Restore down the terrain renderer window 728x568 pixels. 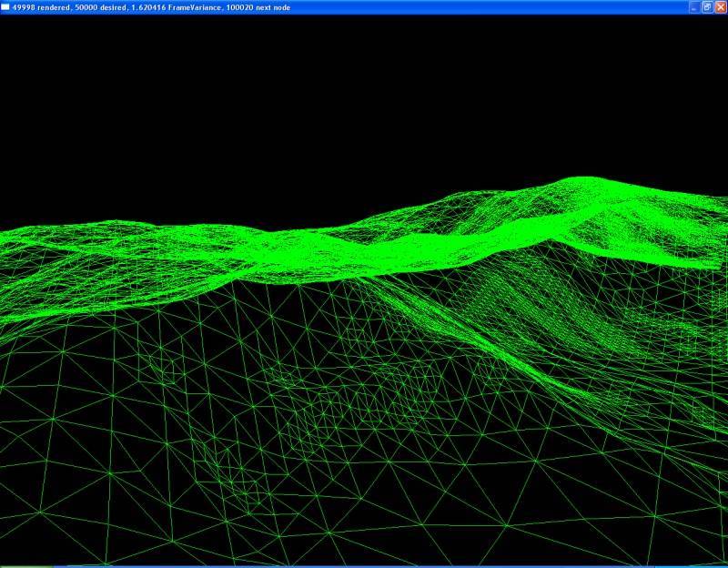point(706,7)
